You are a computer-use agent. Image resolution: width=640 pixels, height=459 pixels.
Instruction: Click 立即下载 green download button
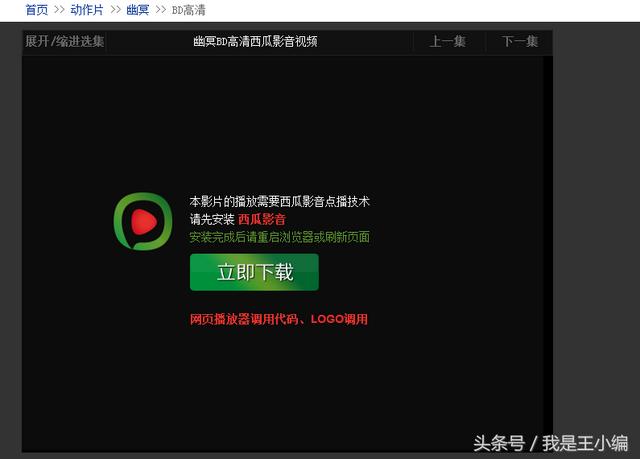tap(254, 272)
